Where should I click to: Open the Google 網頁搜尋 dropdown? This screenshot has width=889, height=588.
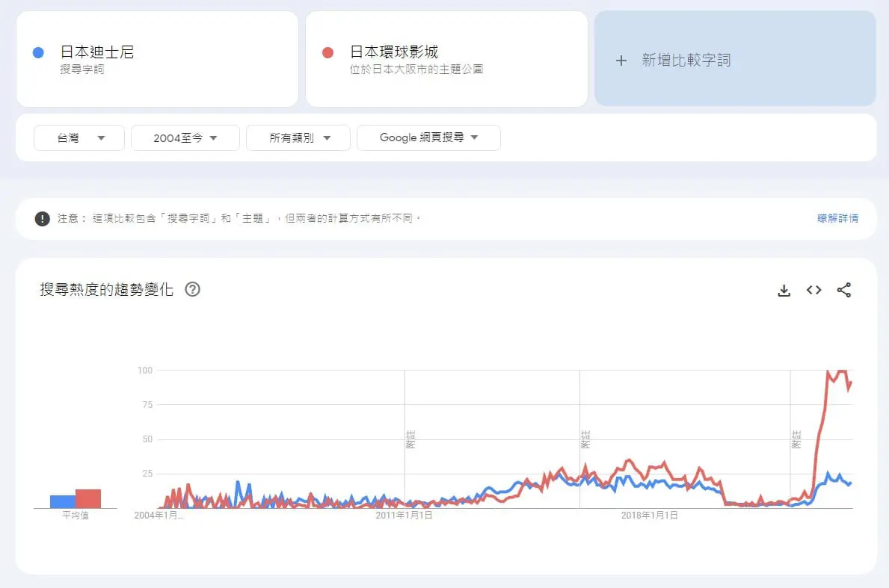tap(428, 137)
